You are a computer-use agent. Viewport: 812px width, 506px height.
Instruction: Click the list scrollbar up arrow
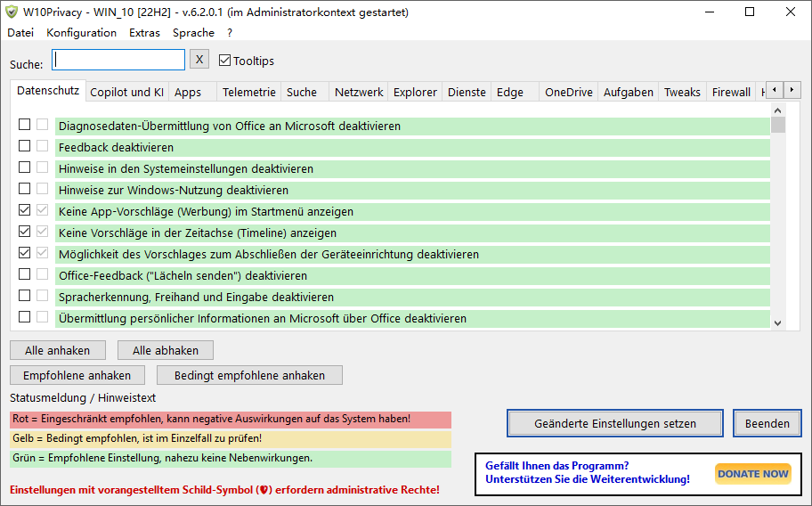click(777, 110)
